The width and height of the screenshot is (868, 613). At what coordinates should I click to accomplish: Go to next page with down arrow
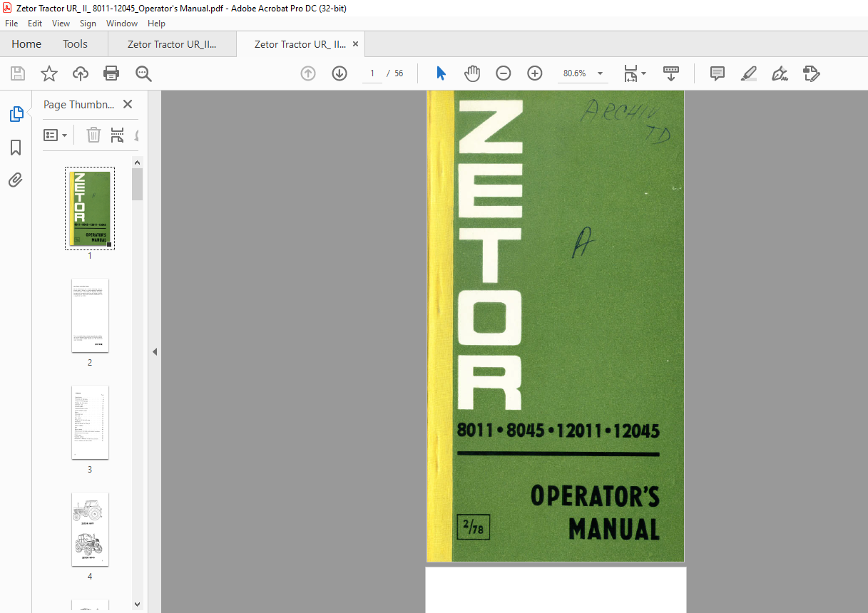339,73
